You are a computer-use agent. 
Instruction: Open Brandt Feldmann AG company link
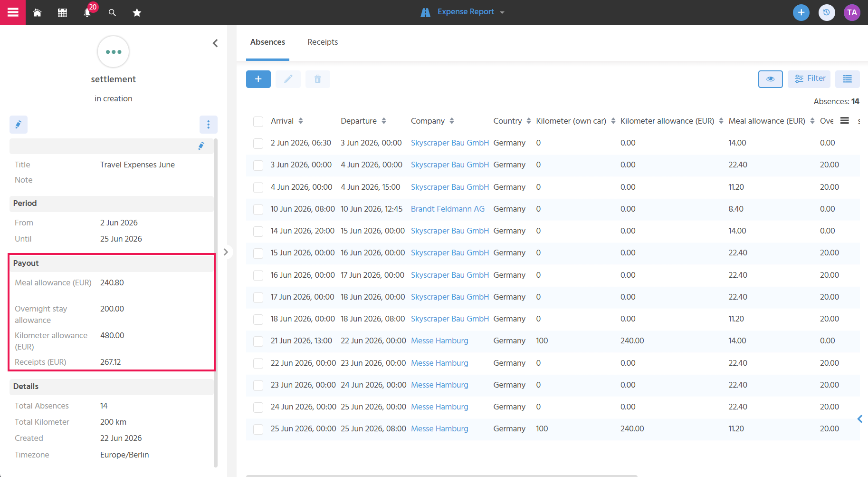coord(448,209)
